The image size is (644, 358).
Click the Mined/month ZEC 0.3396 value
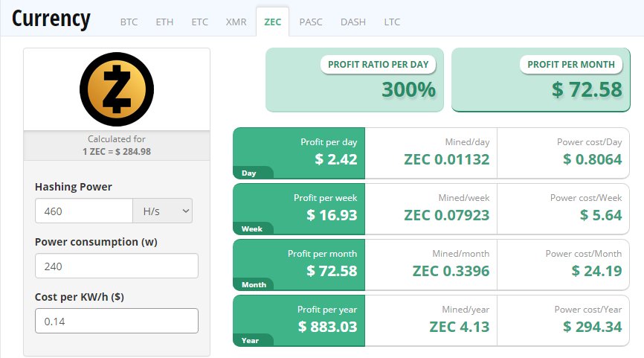click(451, 271)
